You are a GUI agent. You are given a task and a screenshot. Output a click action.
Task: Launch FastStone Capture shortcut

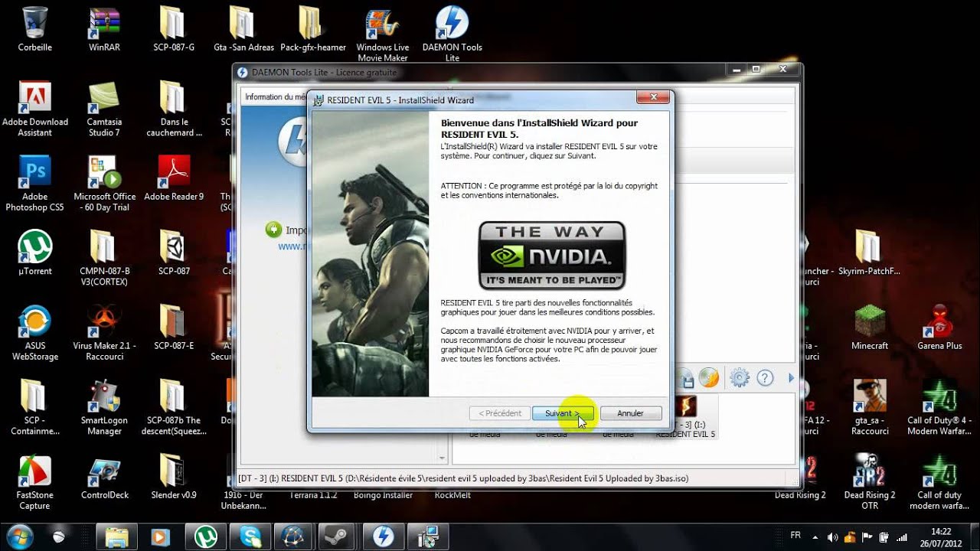(34, 484)
